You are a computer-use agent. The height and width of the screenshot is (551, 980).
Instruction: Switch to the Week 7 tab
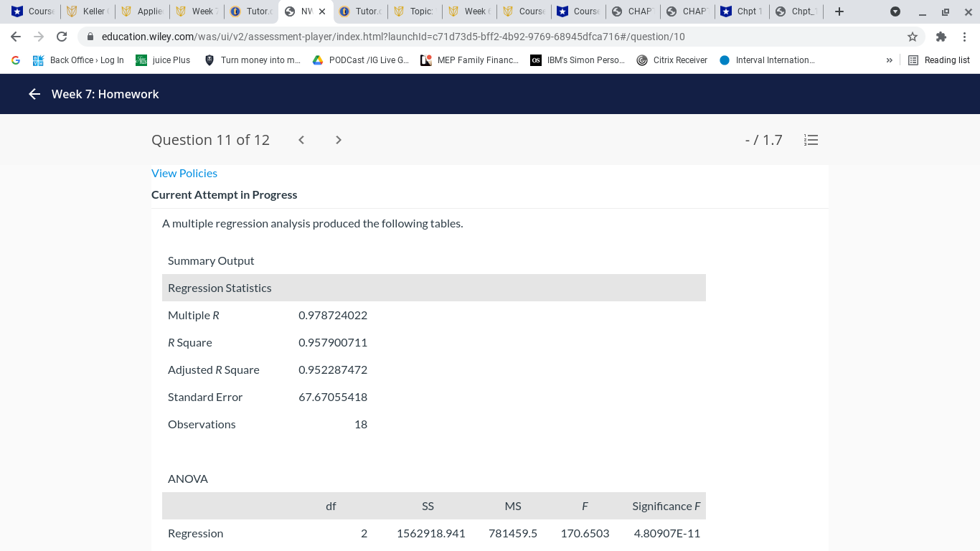197,11
